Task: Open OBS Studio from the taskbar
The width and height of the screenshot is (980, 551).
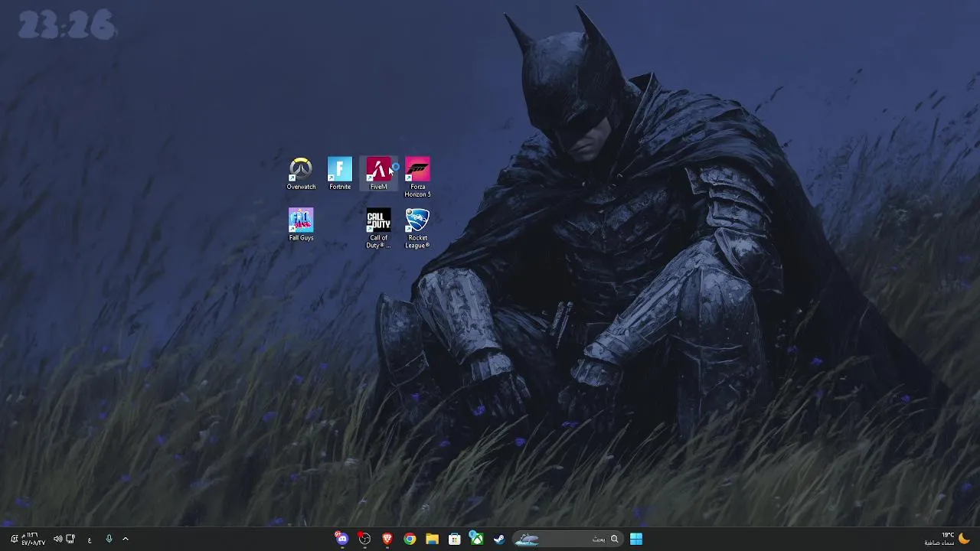Action: point(364,539)
